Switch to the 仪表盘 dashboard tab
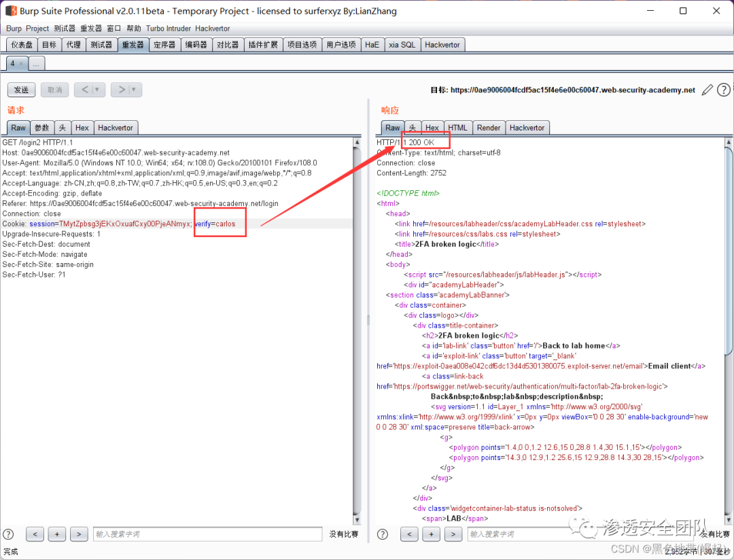 coord(22,45)
